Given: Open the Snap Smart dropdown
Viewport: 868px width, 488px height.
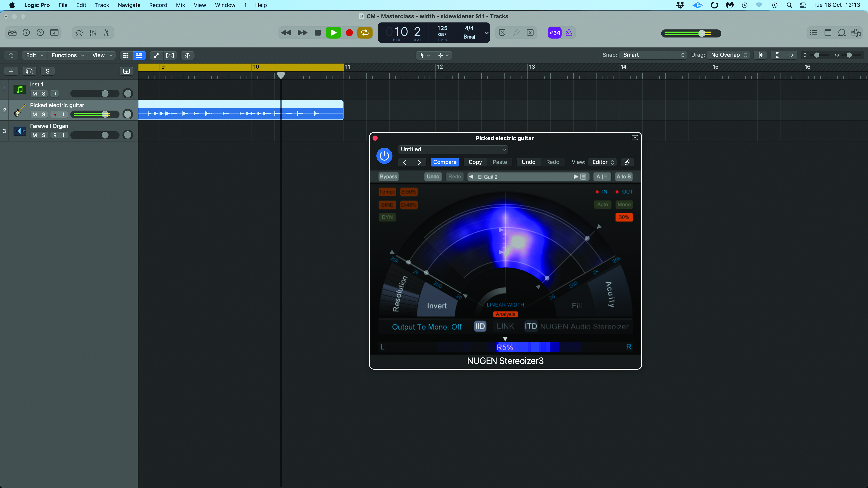Looking at the screenshot, I should [653, 55].
